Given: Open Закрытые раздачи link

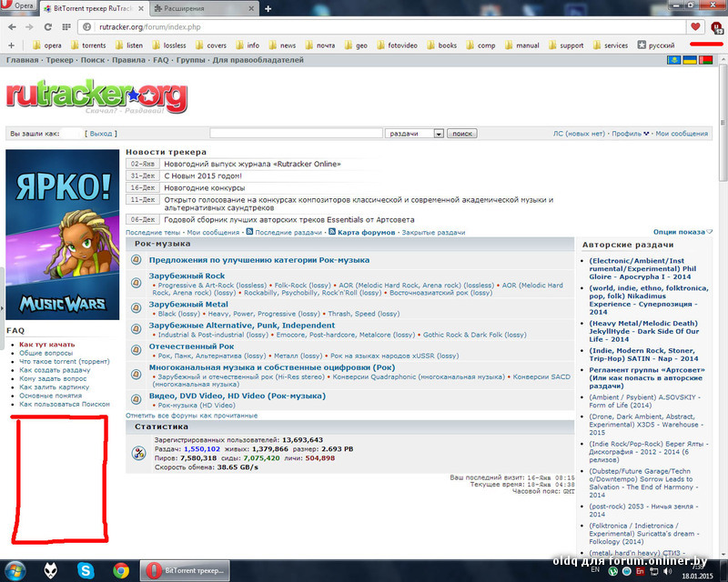Looking at the screenshot, I should pyautogui.click(x=433, y=232).
